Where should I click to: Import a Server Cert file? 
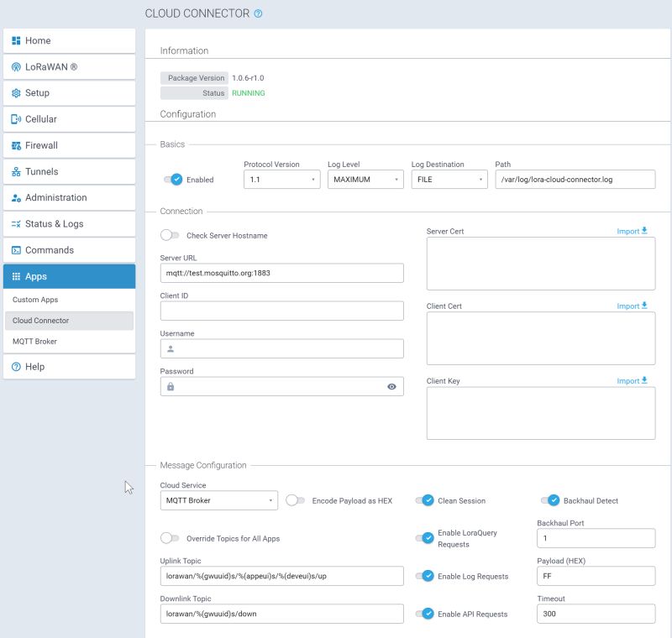point(633,231)
